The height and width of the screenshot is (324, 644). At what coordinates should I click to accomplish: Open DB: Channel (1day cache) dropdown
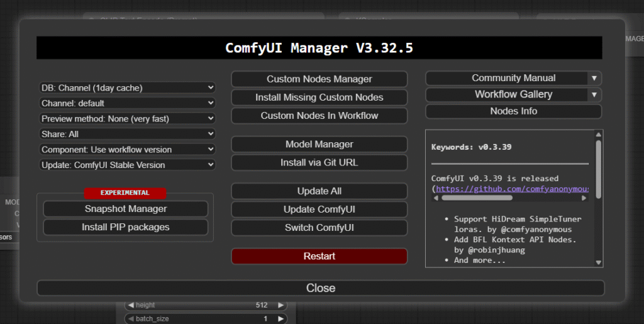coord(127,87)
